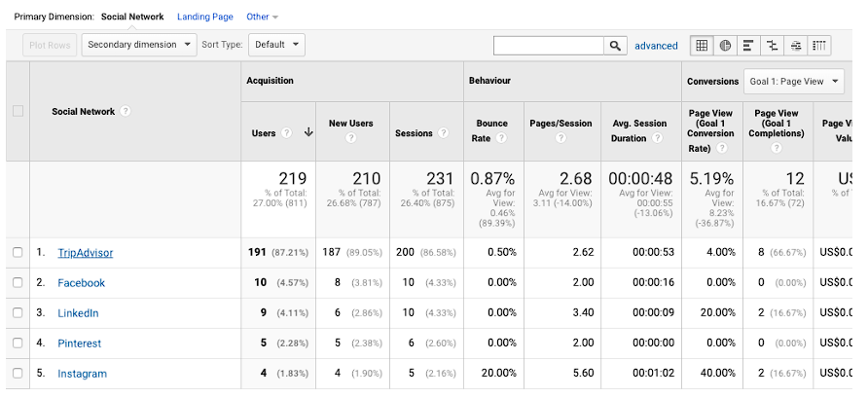868x398 pixels.
Task: Switch to Term cloud view icon
Action: 795,46
